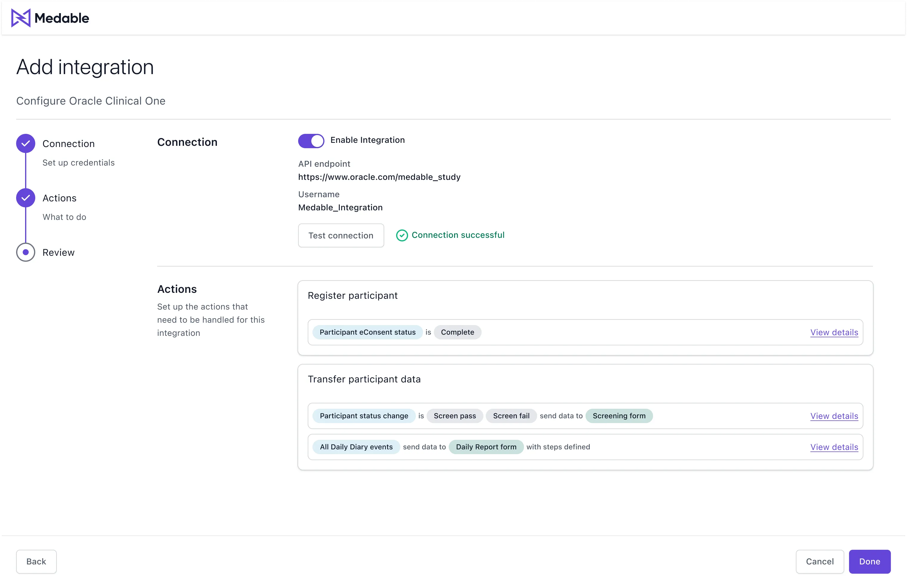Click the Participant status change chip
The height and width of the screenshot is (588, 907).
(364, 416)
